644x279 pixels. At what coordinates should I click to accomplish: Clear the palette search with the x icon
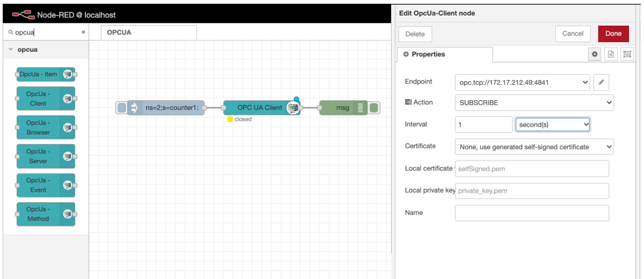[83, 32]
